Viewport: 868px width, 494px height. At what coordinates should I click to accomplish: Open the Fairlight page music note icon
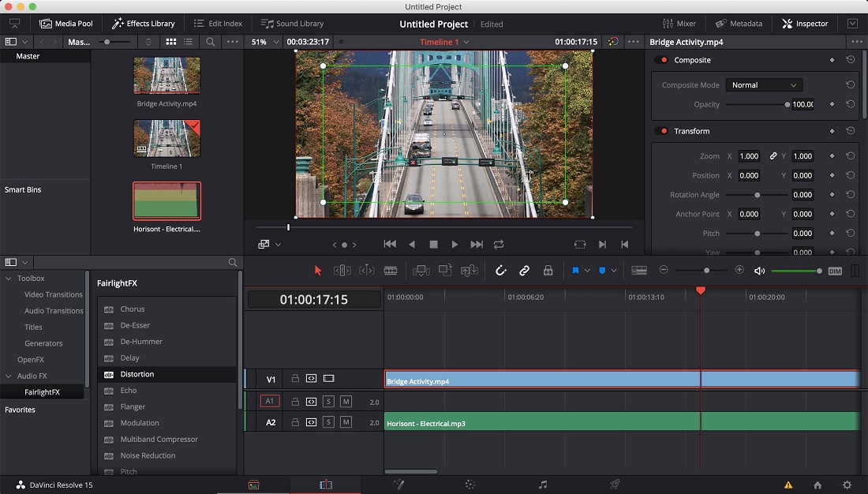[x=543, y=485]
